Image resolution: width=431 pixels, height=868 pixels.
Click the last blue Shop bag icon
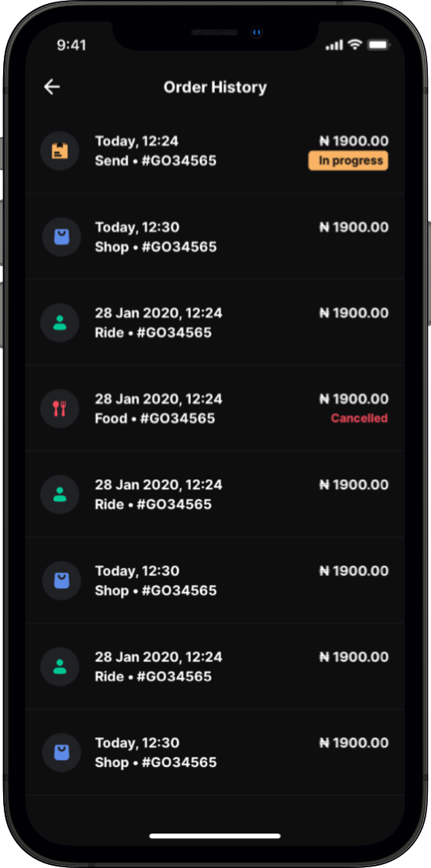click(x=62, y=753)
